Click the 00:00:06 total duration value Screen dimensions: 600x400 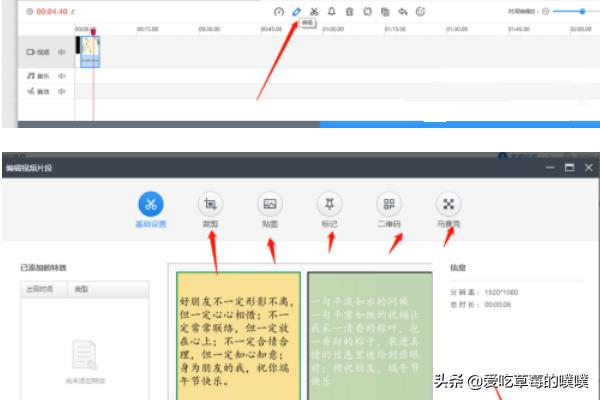(x=497, y=305)
